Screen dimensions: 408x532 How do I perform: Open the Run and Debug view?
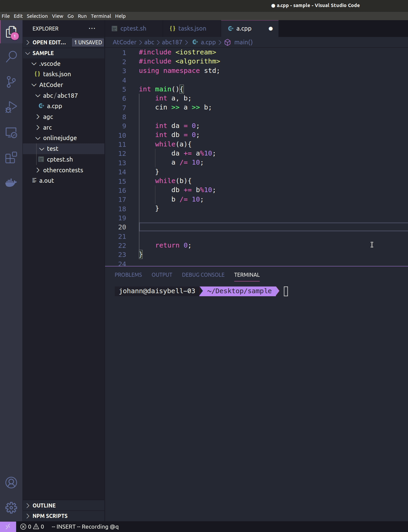[11, 107]
